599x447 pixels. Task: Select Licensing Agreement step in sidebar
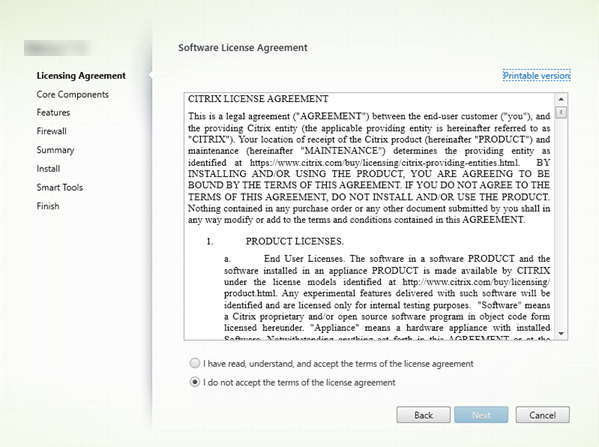coord(81,76)
